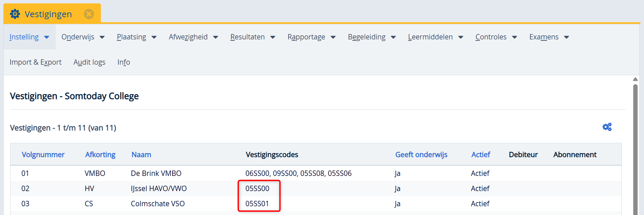Open the Leermiddelen menu

coord(435,37)
